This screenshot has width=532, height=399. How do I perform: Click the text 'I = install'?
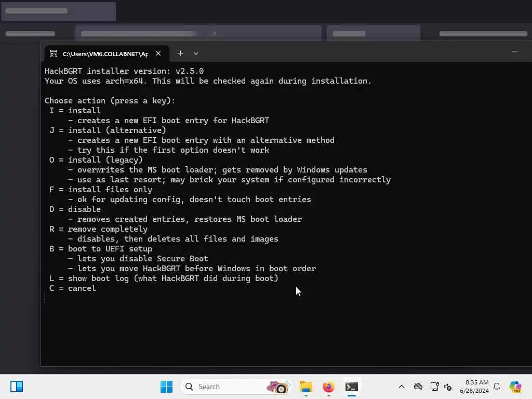[75, 111]
